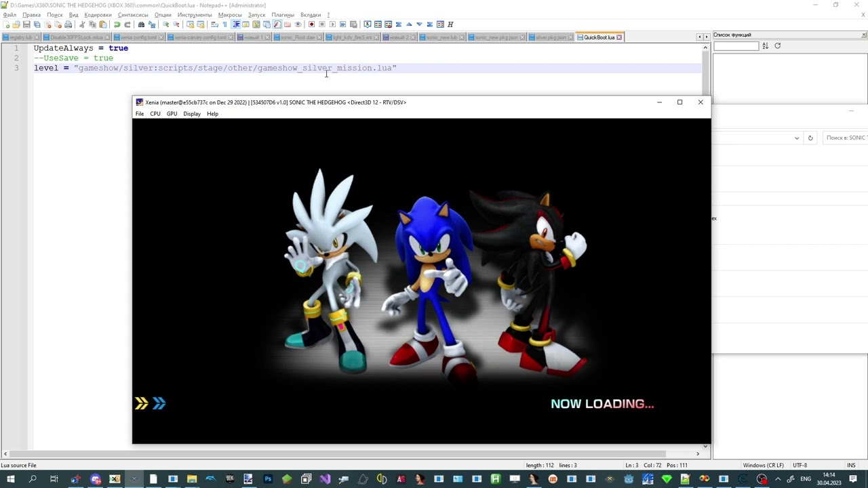This screenshot has width=868, height=488.
Task: Click the macro playback icon
Action: (332, 24)
